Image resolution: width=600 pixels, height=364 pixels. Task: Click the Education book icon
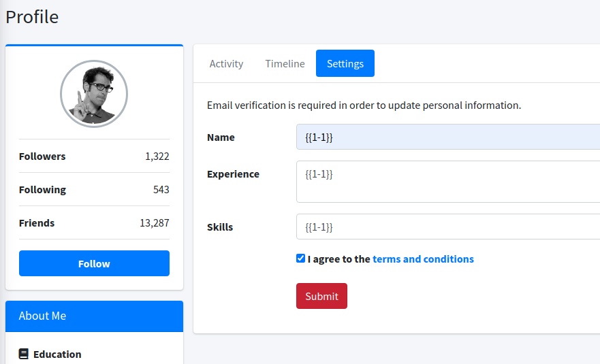tap(24, 354)
